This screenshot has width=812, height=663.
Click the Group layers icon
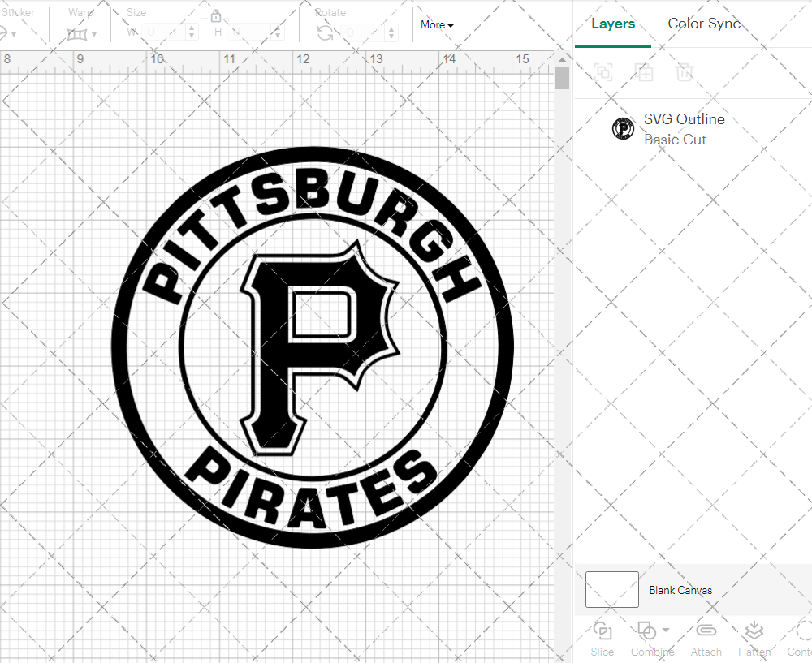click(x=603, y=73)
